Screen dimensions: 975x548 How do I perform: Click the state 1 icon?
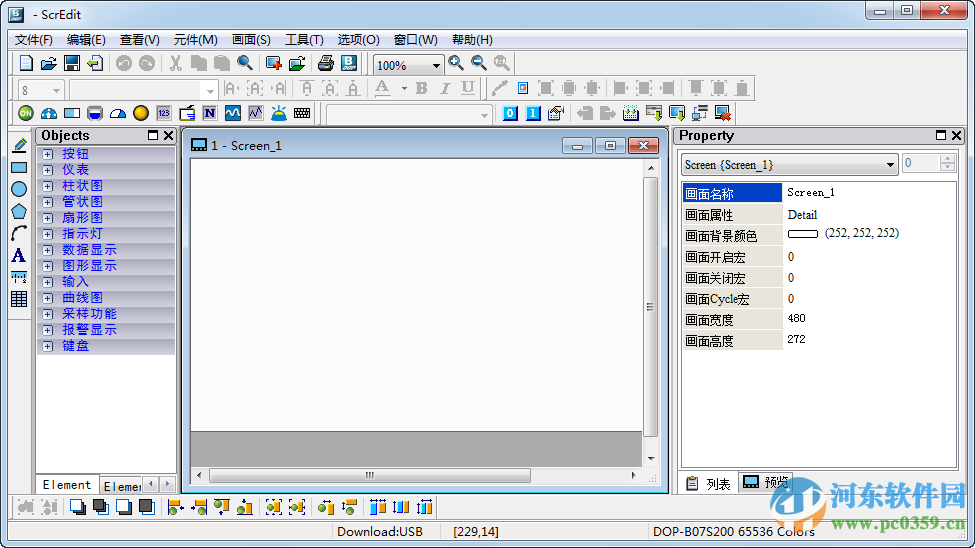[533, 113]
